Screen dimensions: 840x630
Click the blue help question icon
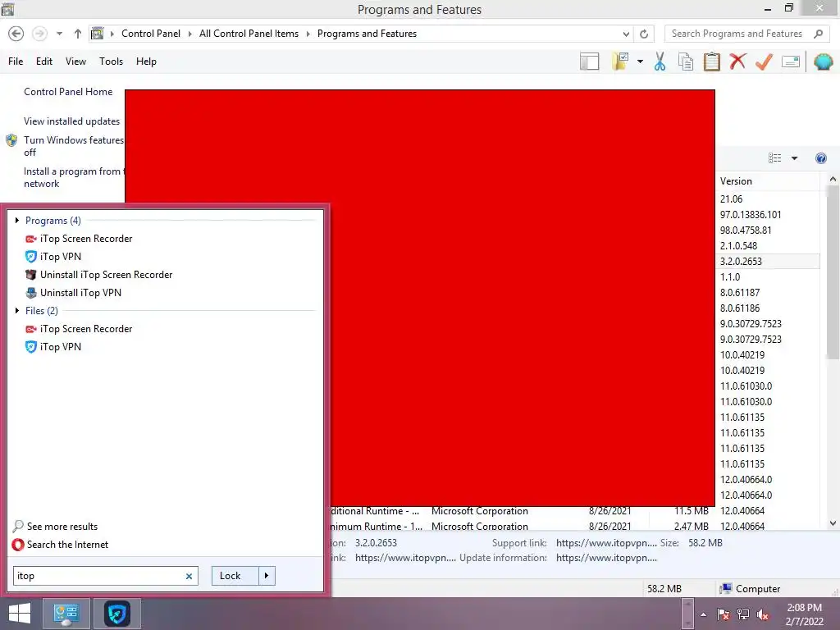coord(820,158)
